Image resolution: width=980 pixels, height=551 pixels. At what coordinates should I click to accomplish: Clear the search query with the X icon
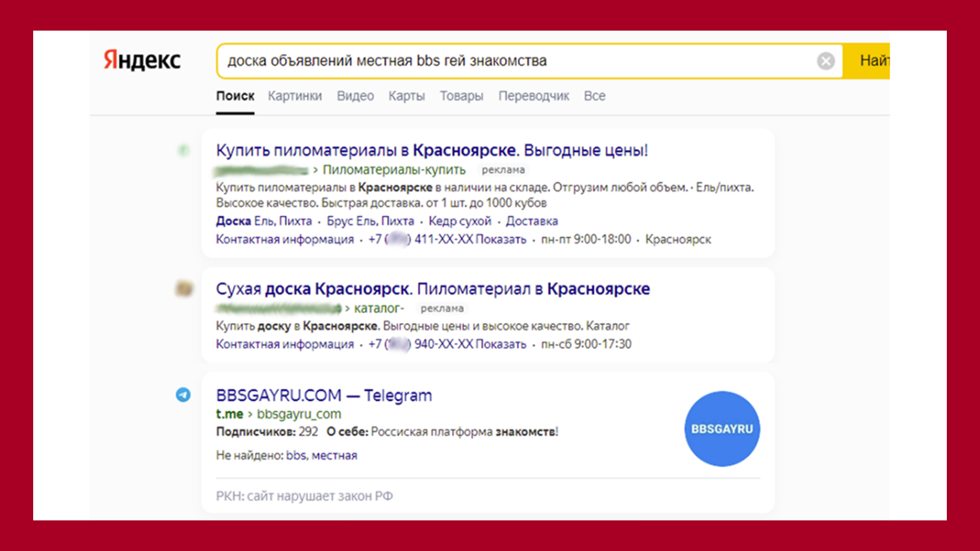(x=825, y=61)
